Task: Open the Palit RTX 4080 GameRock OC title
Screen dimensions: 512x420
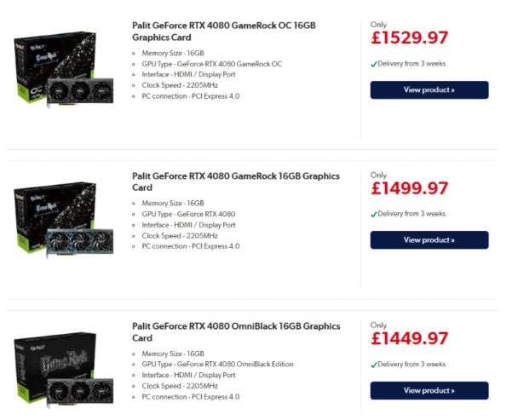Action: click(224, 32)
